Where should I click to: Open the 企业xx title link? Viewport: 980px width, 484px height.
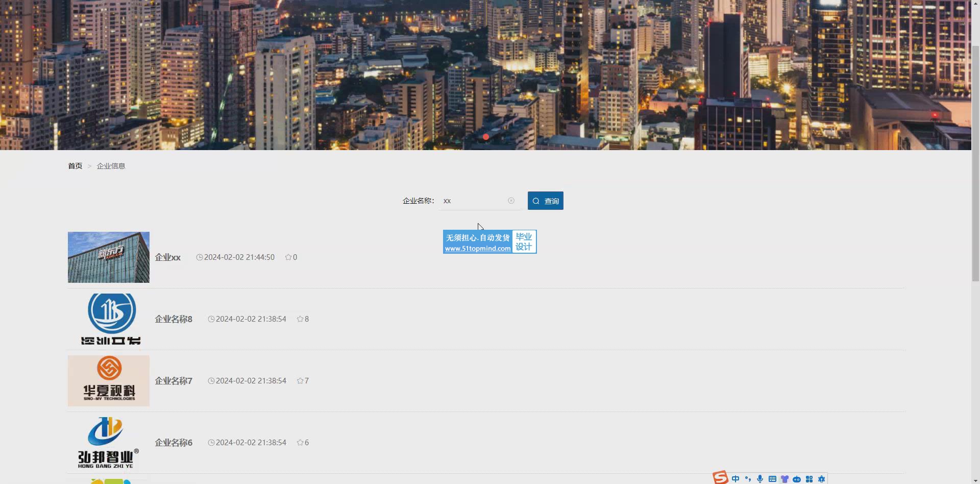pos(167,257)
